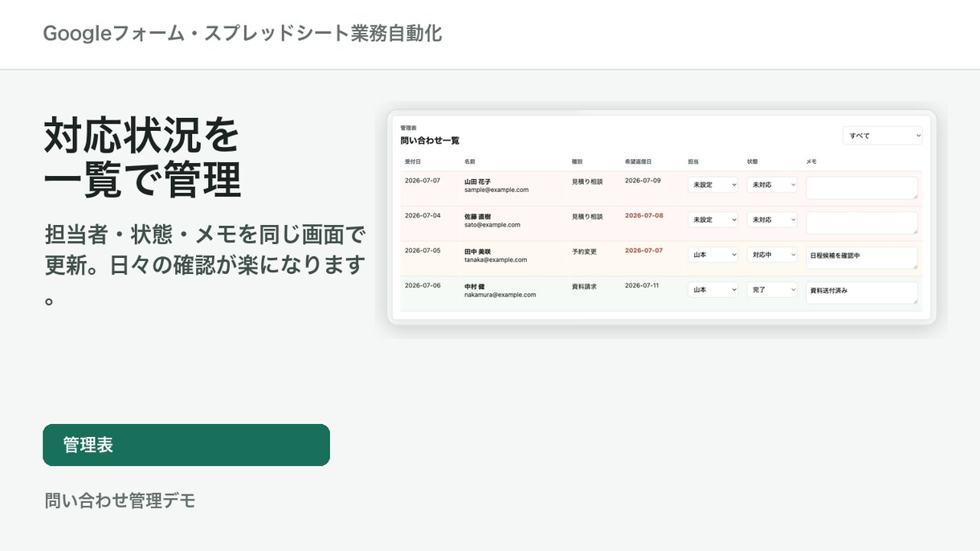This screenshot has width=980, height=551.
Task: Click memo field reading 日程候補を確認中
Action: (862, 258)
